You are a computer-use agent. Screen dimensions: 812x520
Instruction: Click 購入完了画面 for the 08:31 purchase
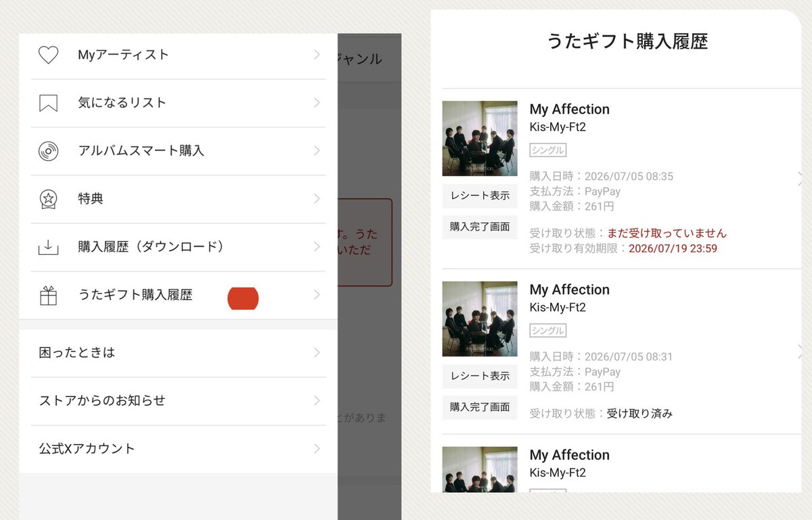point(480,408)
